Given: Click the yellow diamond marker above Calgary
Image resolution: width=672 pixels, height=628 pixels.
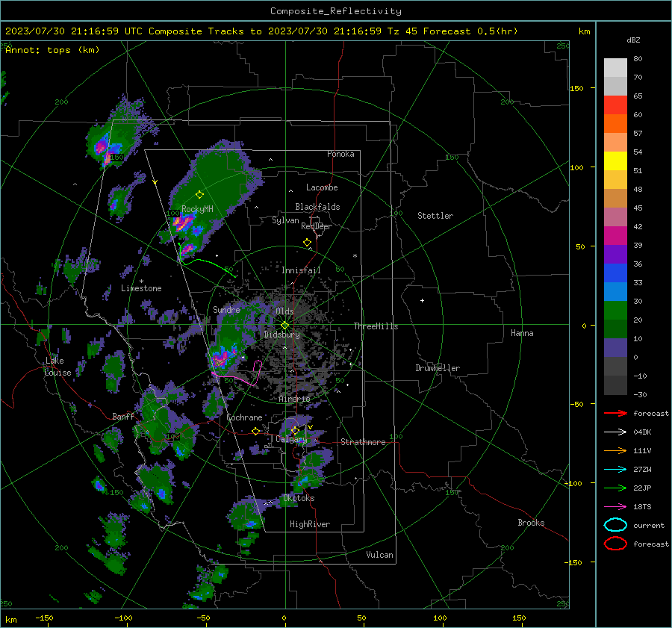Looking at the screenshot, I should (x=295, y=430).
